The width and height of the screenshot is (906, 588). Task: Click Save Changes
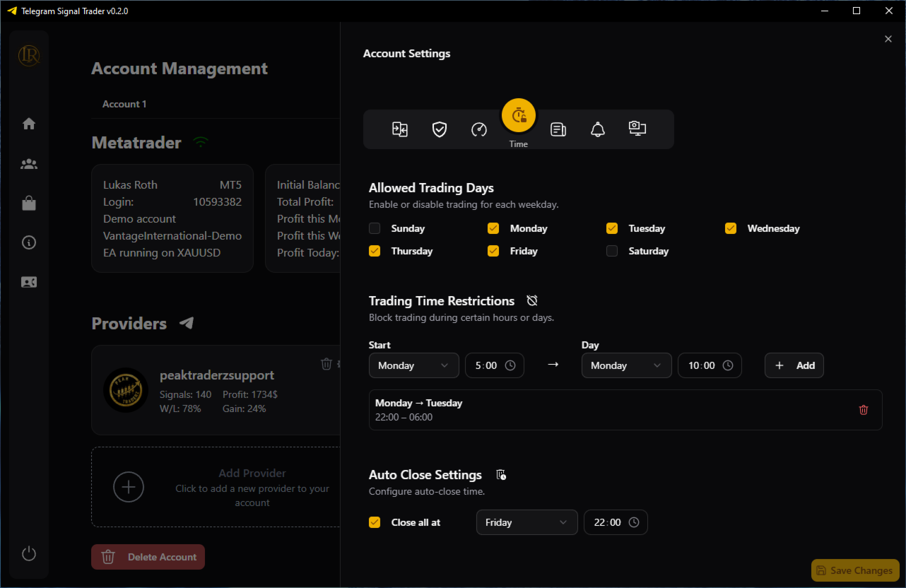coord(855,570)
